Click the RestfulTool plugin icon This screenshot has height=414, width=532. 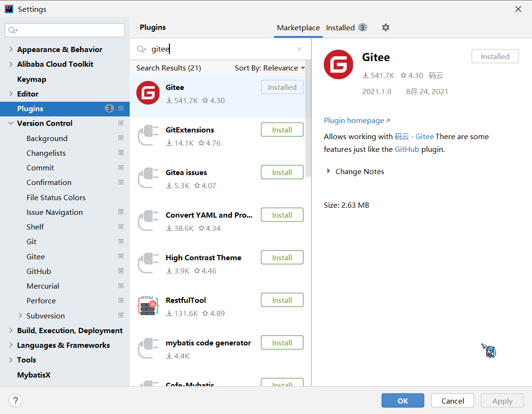pyautogui.click(x=148, y=306)
